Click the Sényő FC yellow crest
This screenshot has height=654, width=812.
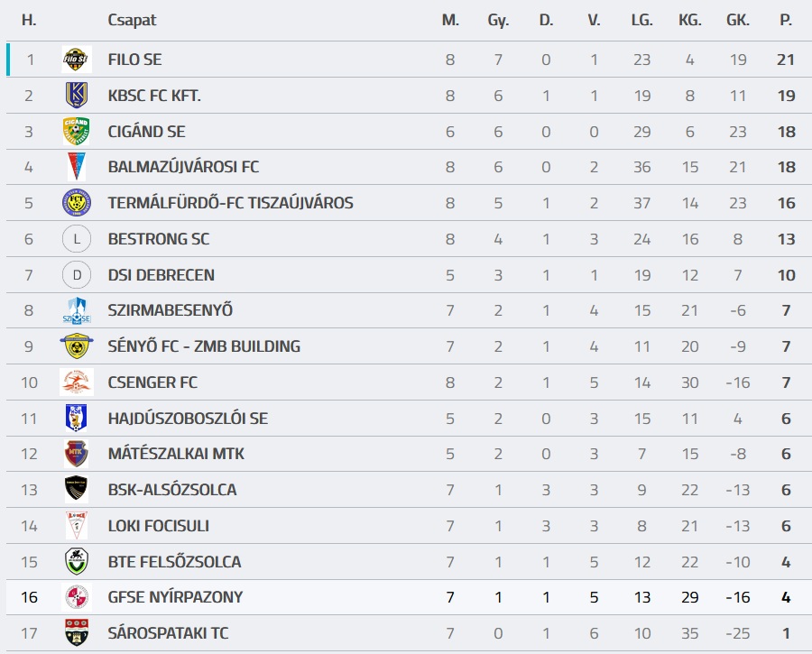(x=76, y=346)
